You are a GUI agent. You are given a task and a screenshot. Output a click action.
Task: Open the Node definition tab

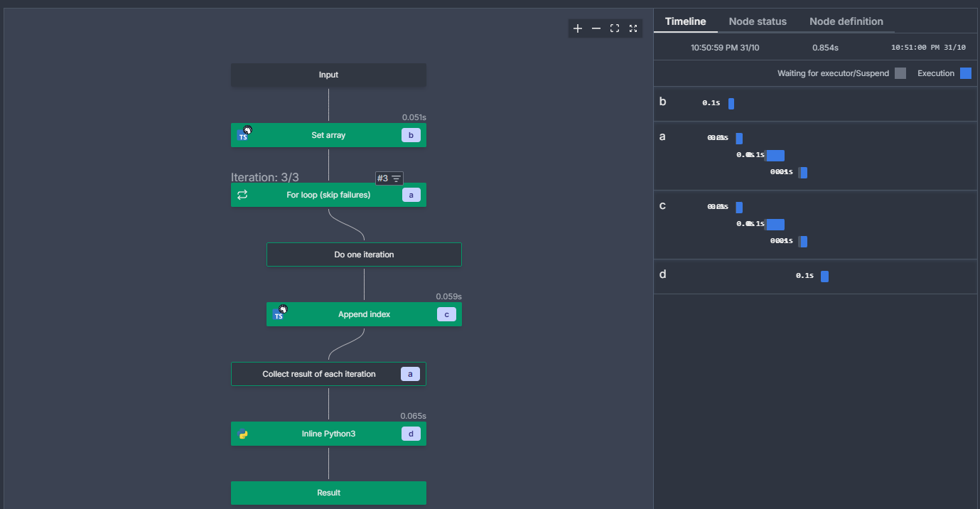[846, 21]
